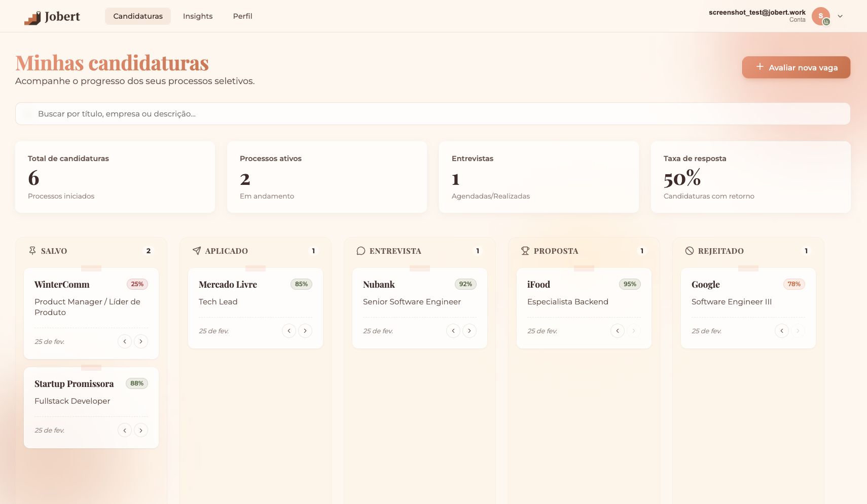Click the Salvo column count badge
The width and height of the screenshot is (867, 504).
(149, 251)
